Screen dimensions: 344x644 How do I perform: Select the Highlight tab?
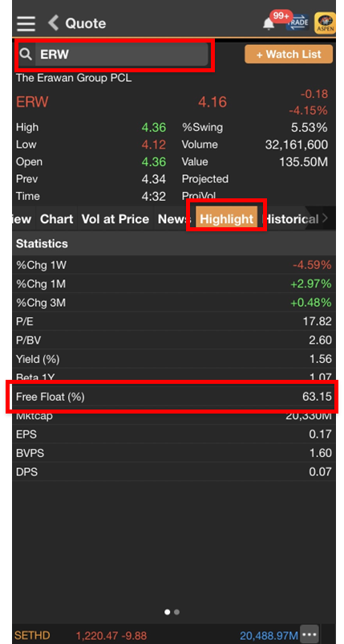[226, 219]
